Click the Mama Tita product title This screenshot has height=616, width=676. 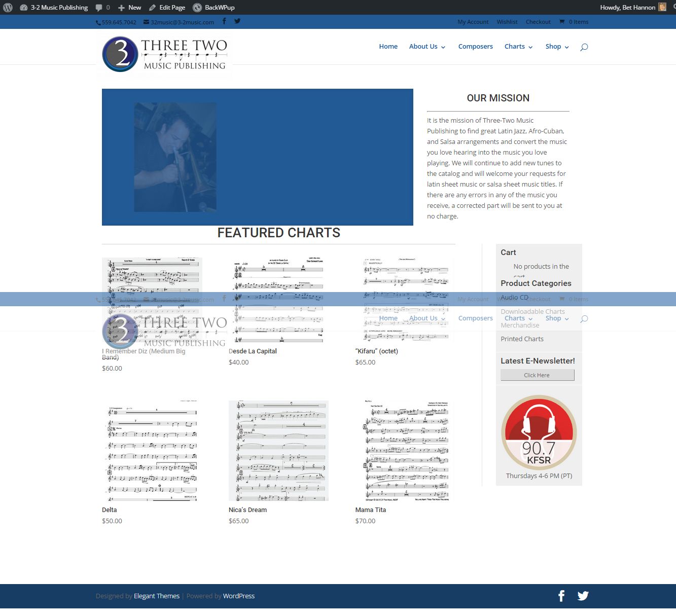pos(371,510)
